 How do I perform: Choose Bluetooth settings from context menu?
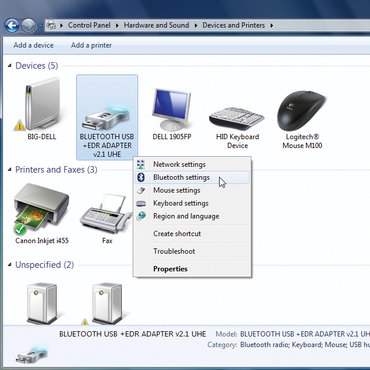click(192, 177)
